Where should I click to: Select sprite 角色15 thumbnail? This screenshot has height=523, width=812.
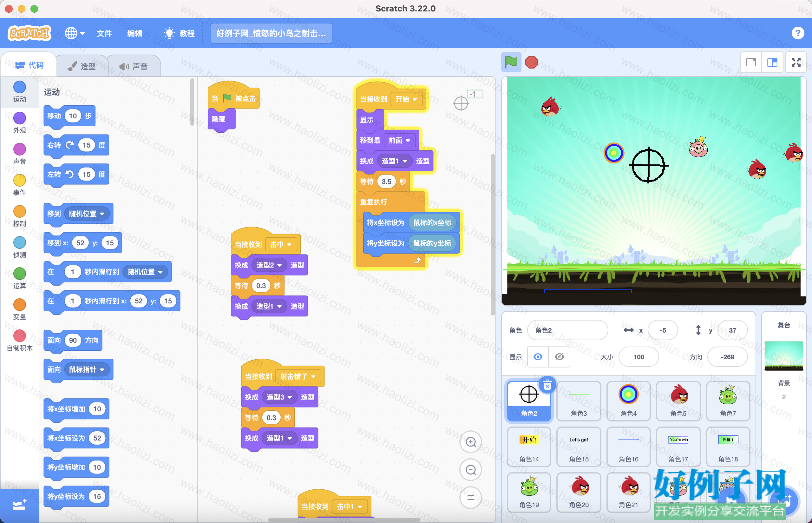point(579,447)
